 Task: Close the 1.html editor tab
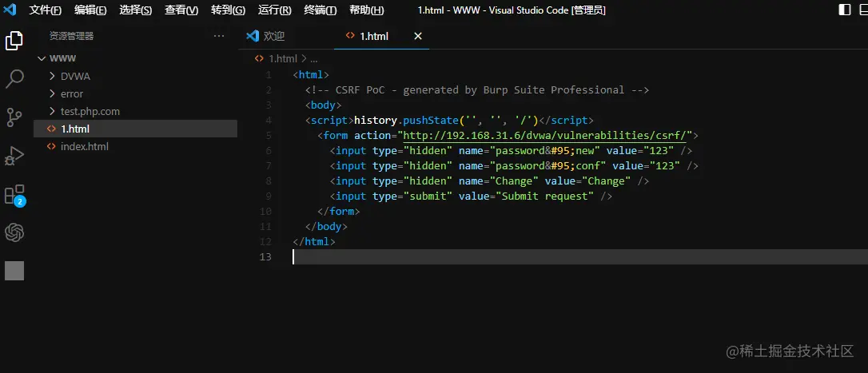click(x=418, y=36)
